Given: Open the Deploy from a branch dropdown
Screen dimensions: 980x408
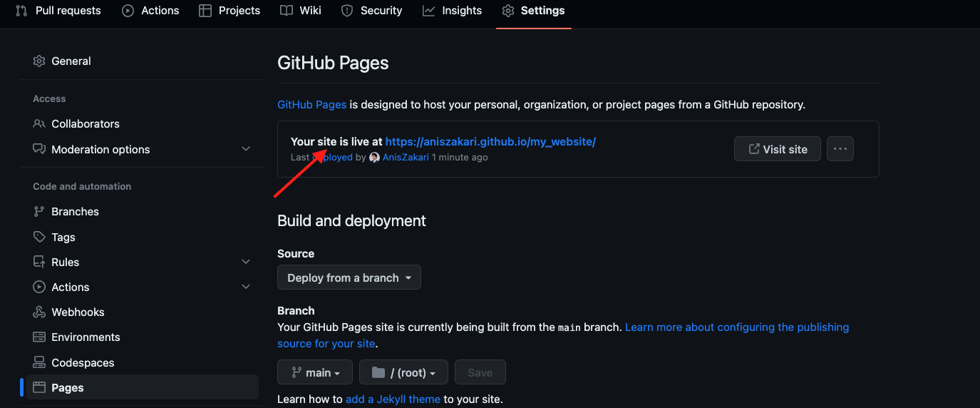Looking at the screenshot, I should coord(349,277).
